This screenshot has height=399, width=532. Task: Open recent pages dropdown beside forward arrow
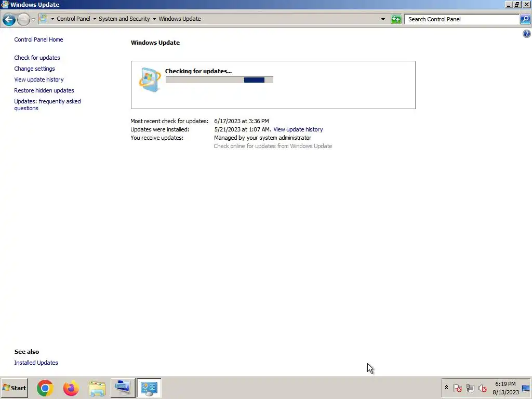pos(33,19)
